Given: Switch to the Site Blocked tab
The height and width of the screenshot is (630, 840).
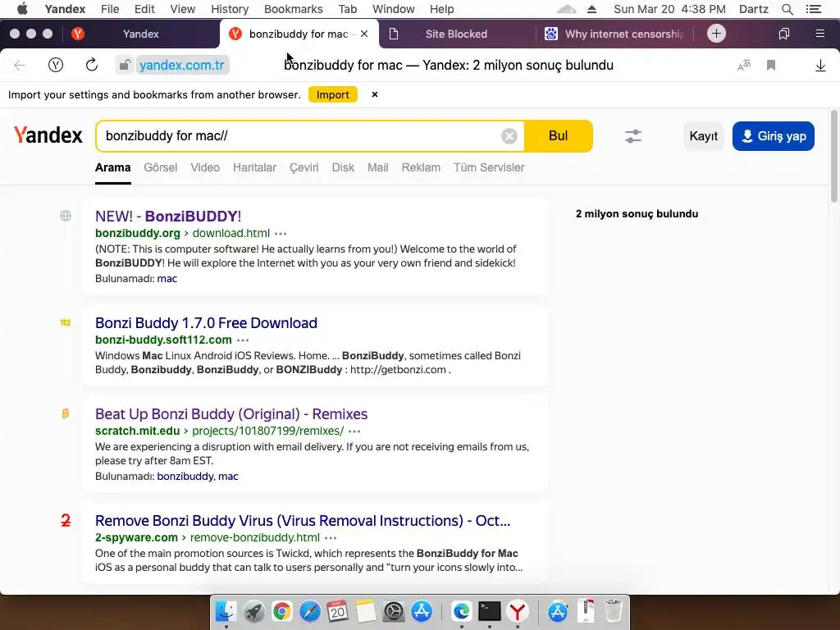Looking at the screenshot, I should (456, 34).
